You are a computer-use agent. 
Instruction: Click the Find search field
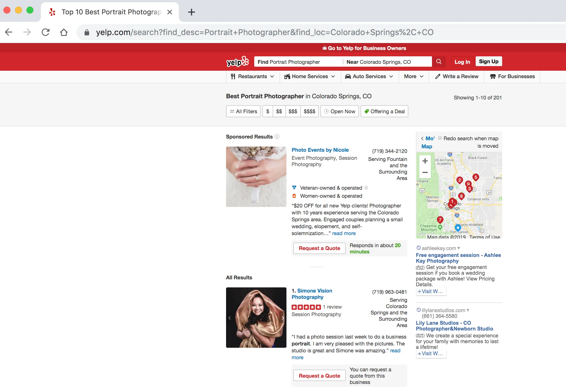pyautogui.click(x=298, y=62)
